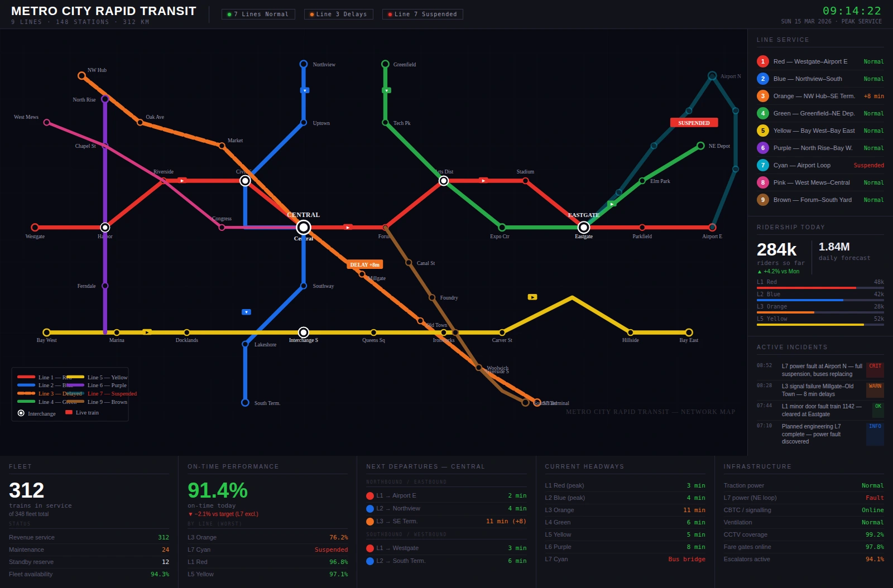Toggle the '7 Lines Normal' status filter

[258, 14]
